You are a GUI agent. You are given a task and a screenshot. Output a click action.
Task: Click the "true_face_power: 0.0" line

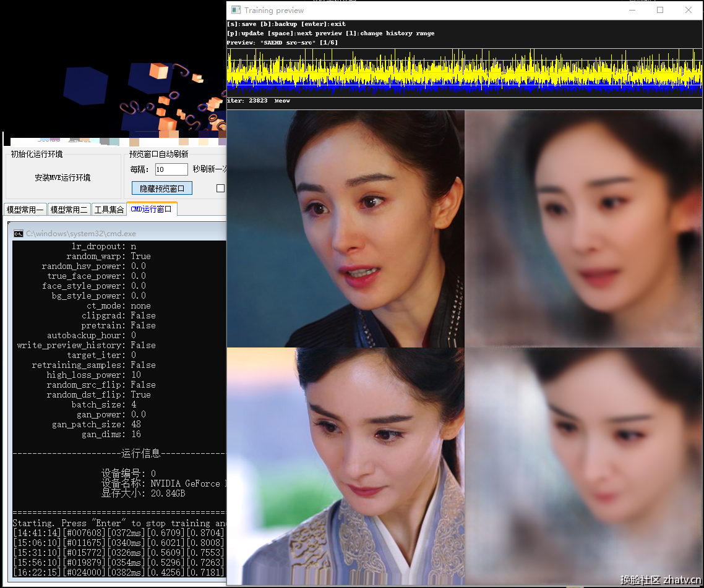click(x=97, y=276)
